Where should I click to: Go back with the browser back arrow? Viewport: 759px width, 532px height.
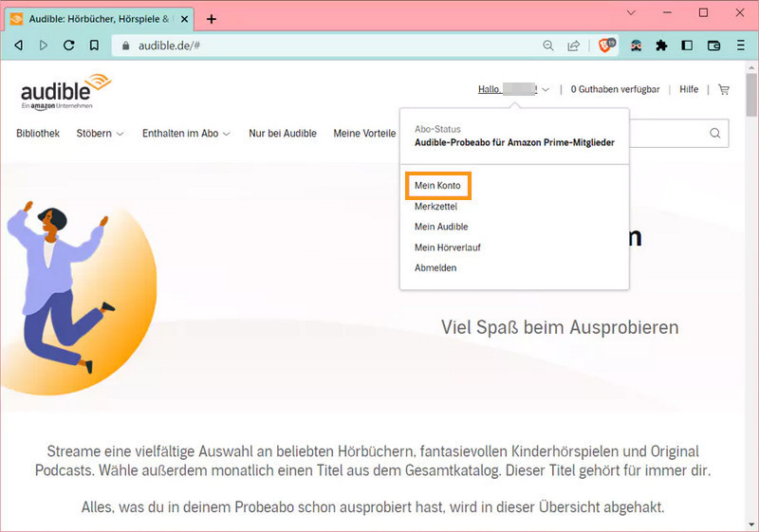tap(18, 46)
